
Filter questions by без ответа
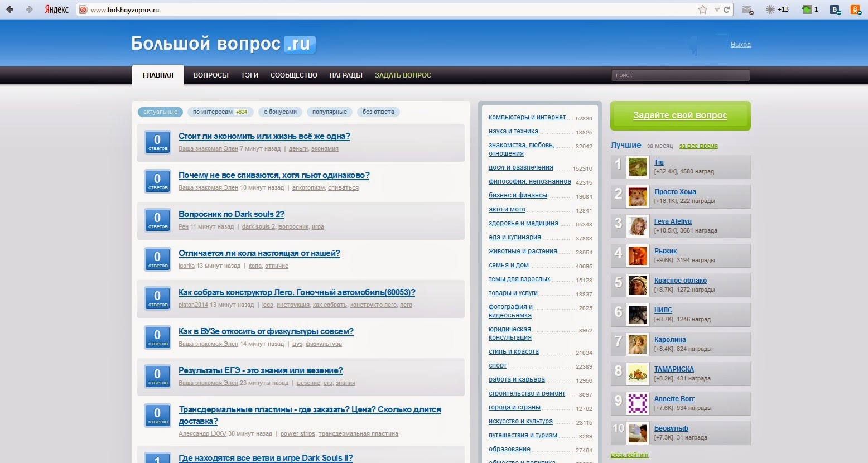pos(378,112)
